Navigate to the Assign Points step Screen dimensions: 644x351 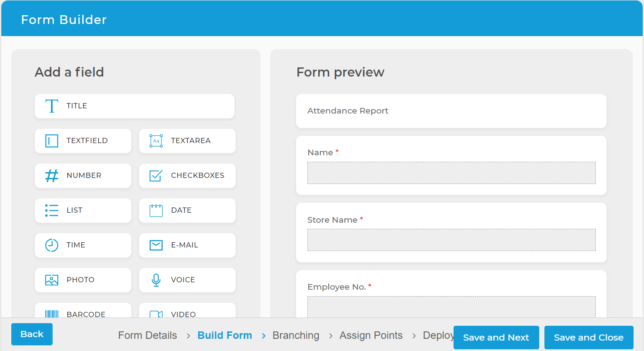(371, 335)
